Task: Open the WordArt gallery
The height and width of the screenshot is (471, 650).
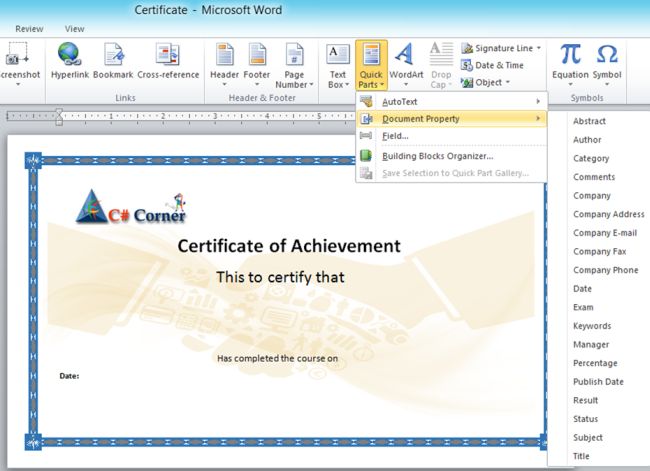Action: (x=406, y=65)
